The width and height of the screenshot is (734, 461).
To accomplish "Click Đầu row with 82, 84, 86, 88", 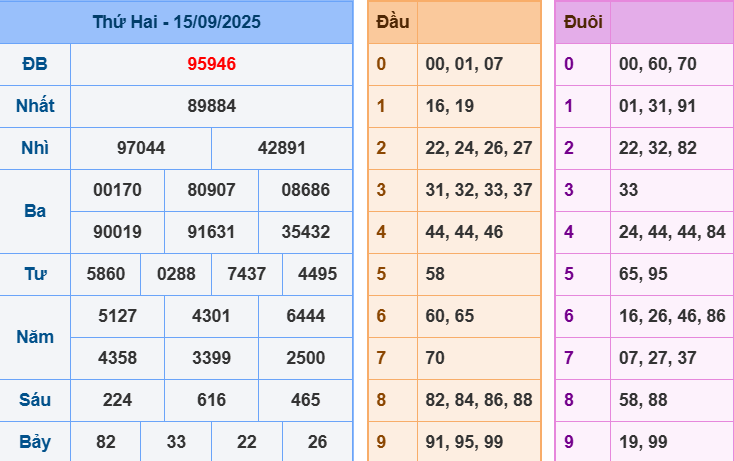I will click(478, 400).
